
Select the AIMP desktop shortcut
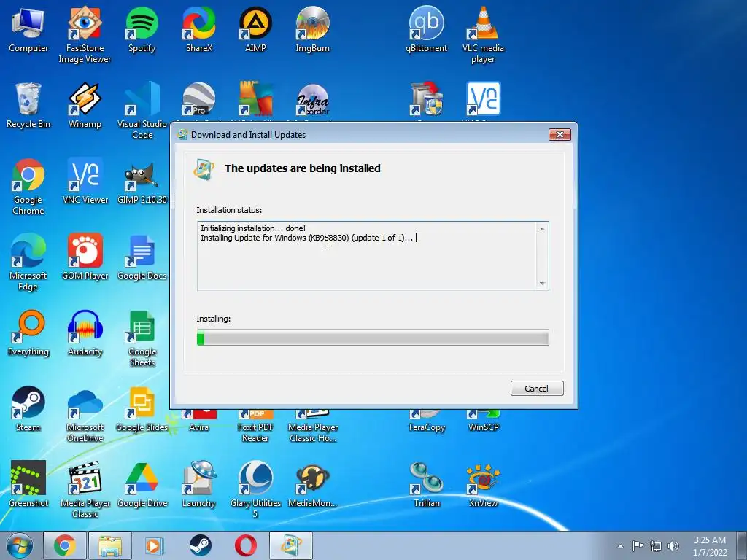255,29
